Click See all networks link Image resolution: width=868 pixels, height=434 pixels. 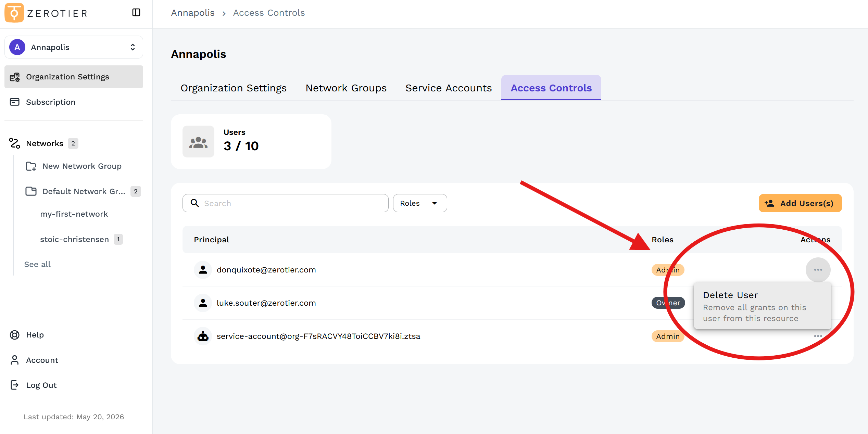37,264
